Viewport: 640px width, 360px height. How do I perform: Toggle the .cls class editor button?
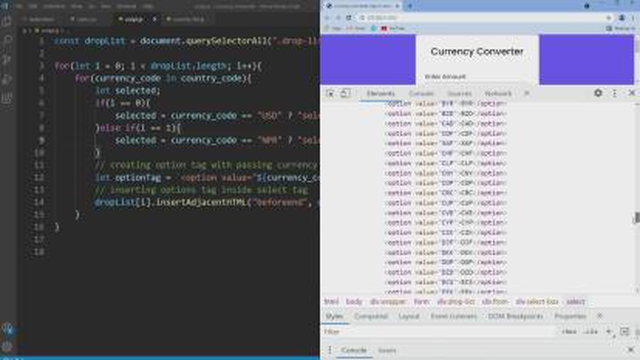[590, 332]
